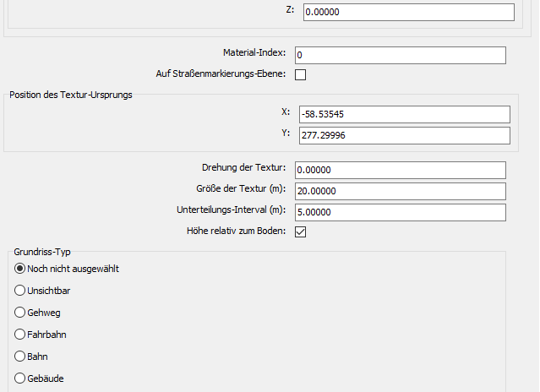Choose the Fahrbahn radio option
The height and width of the screenshot is (392, 540).
[x=21, y=335]
